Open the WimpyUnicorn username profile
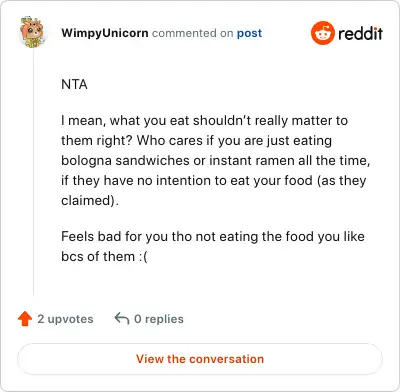 coord(105,33)
